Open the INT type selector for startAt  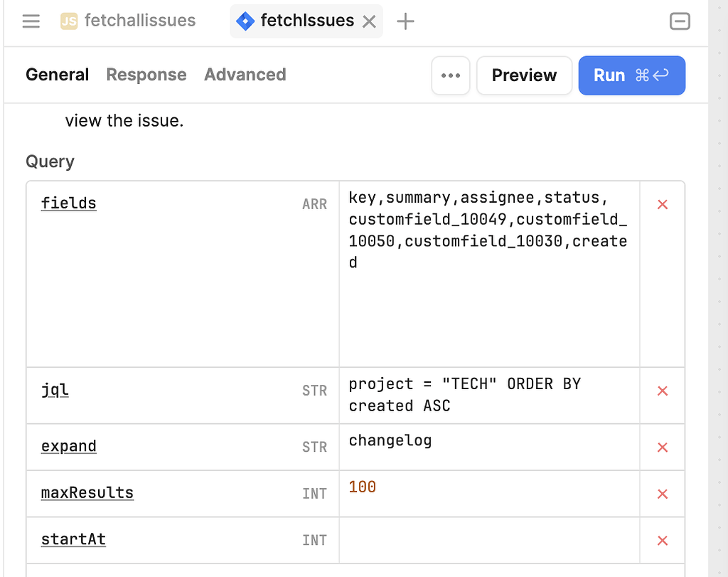point(314,539)
